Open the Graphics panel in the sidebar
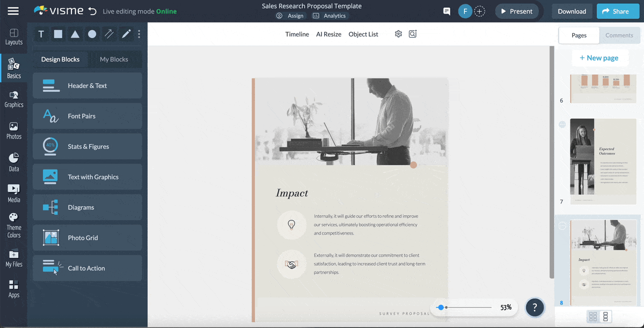The width and height of the screenshot is (644, 328). [13, 99]
